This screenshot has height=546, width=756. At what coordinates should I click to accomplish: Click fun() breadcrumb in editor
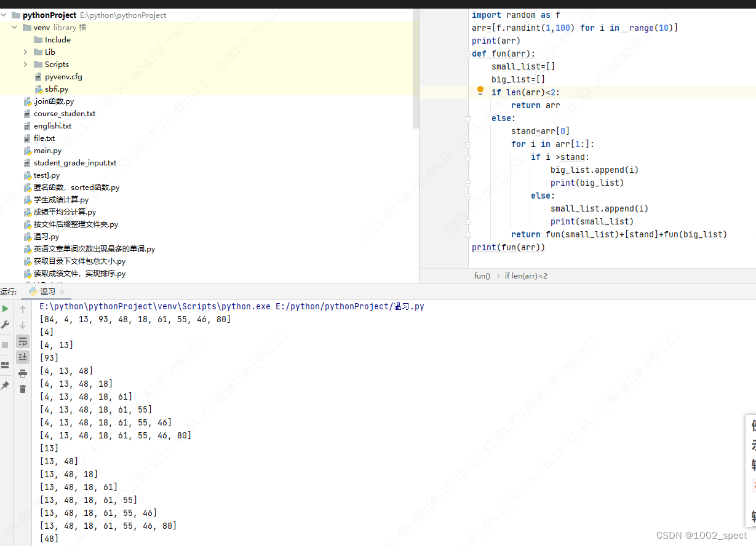(482, 276)
